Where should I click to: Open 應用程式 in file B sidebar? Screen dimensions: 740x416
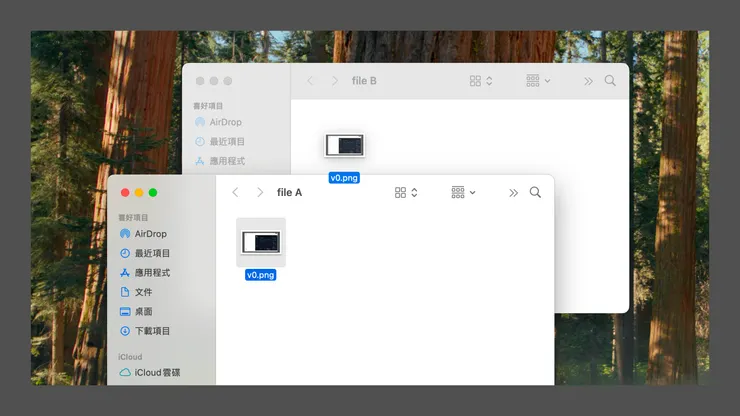coord(219,161)
